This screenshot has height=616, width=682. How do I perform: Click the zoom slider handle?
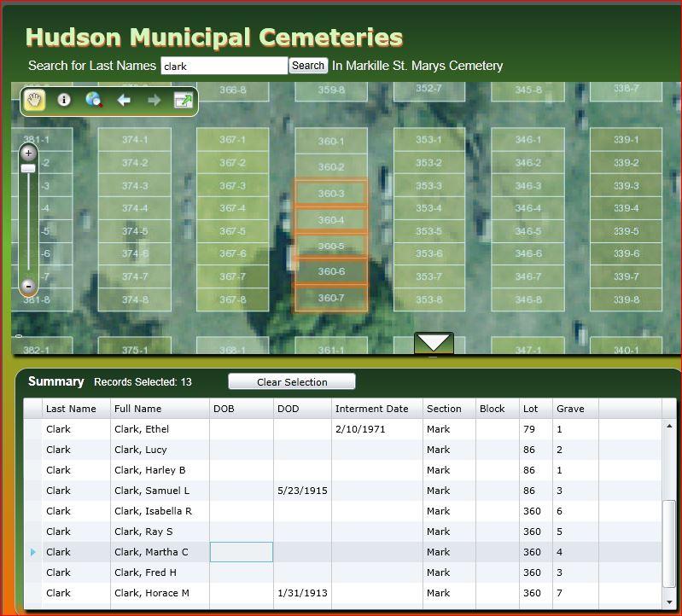[x=28, y=169]
